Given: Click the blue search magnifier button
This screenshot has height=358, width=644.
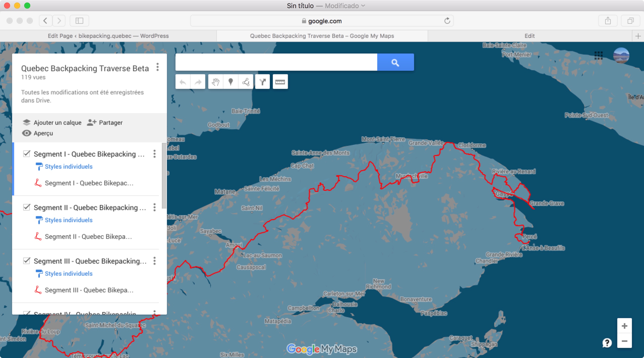Looking at the screenshot, I should tap(395, 62).
